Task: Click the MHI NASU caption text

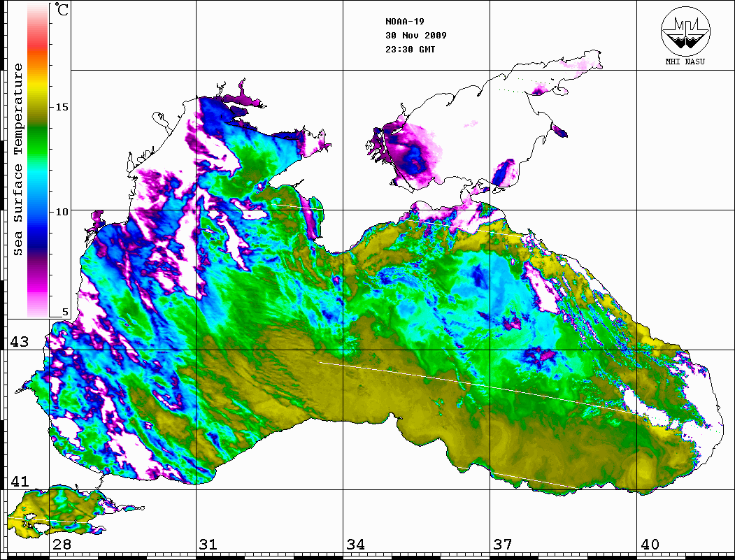Action: click(685, 62)
